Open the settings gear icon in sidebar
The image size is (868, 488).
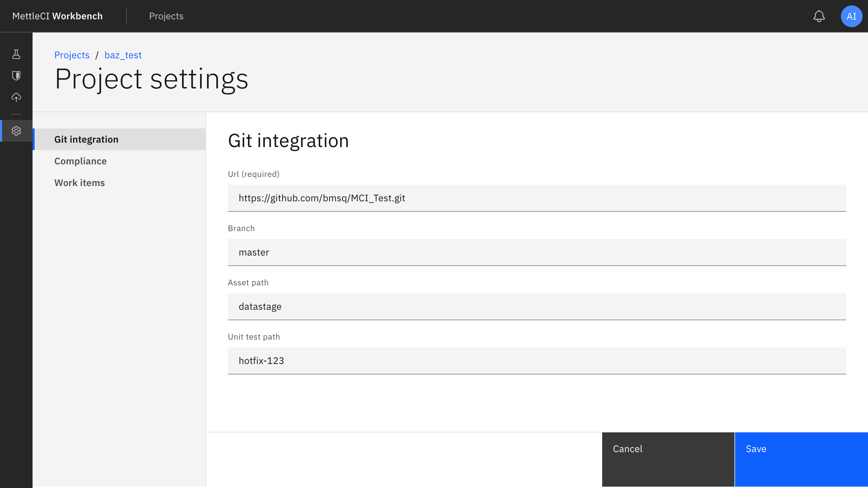pos(16,131)
